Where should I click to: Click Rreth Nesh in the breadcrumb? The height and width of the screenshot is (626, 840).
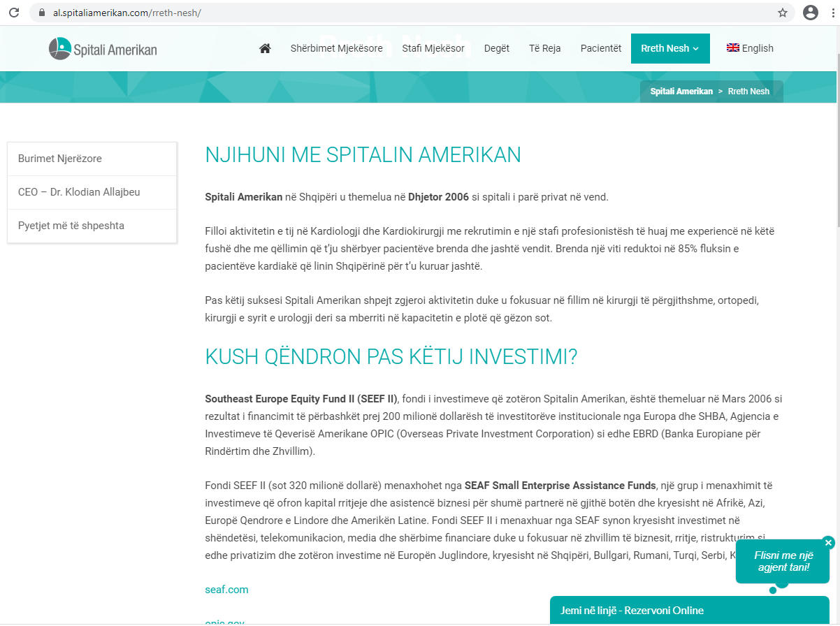748,92
